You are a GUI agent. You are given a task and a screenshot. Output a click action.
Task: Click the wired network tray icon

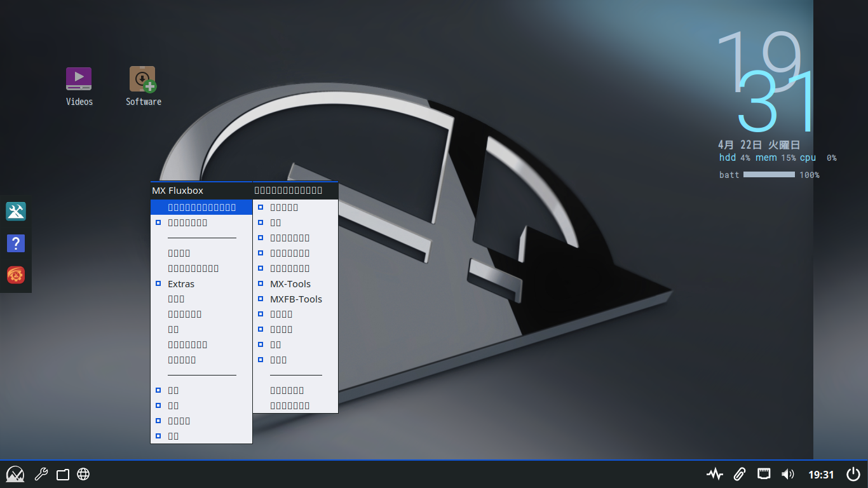pos(764,474)
